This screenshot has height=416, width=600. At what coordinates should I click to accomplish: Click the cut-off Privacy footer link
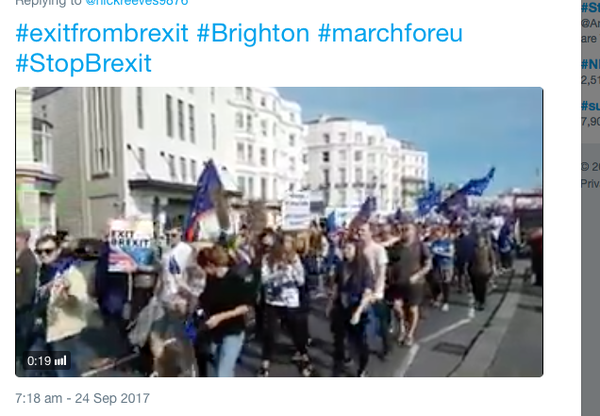tap(590, 184)
